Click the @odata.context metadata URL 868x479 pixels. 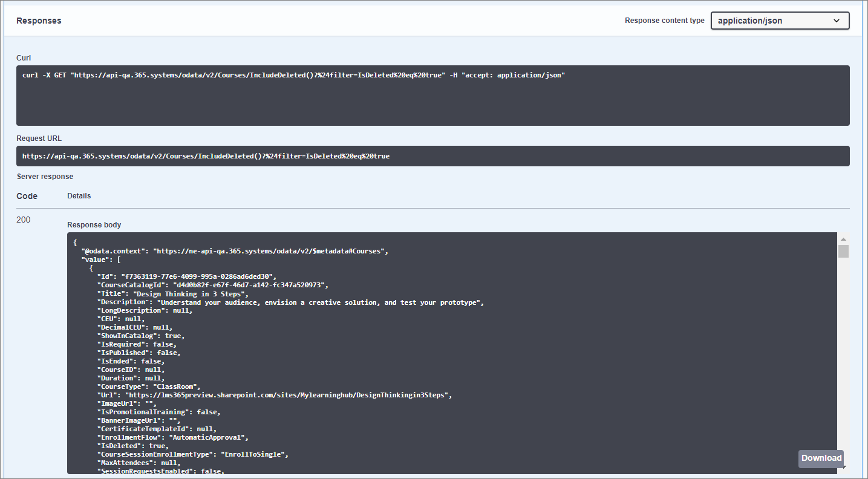click(270, 251)
